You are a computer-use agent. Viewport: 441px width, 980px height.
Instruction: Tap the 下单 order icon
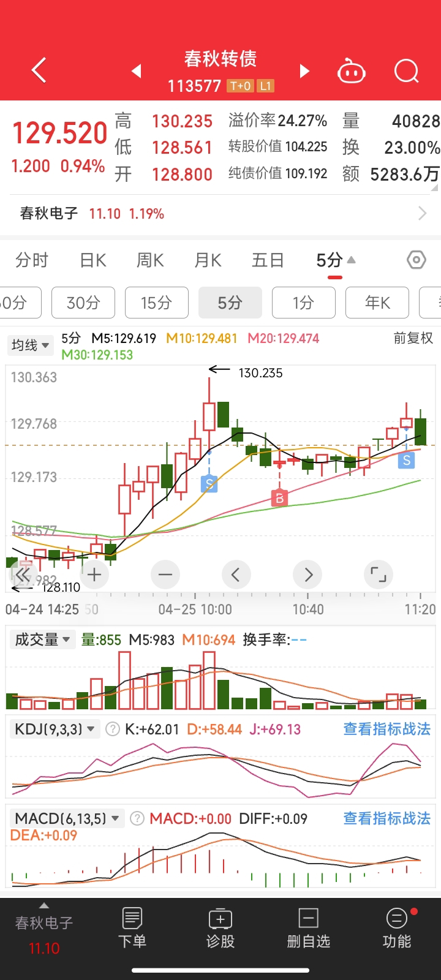(132, 928)
